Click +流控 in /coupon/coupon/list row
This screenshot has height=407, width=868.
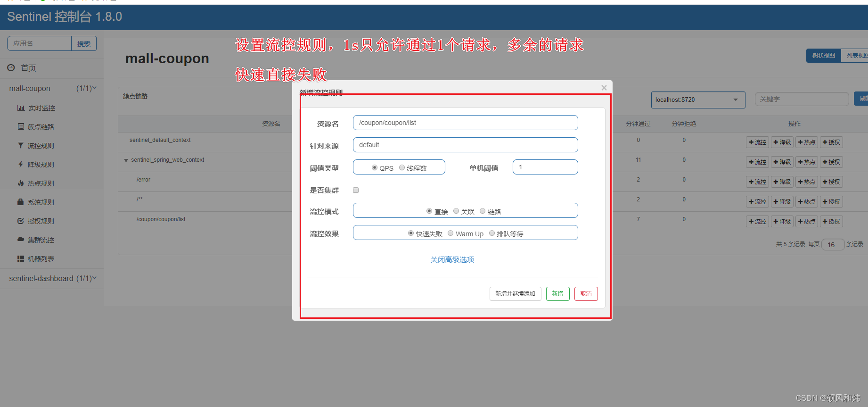tap(757, 222)
